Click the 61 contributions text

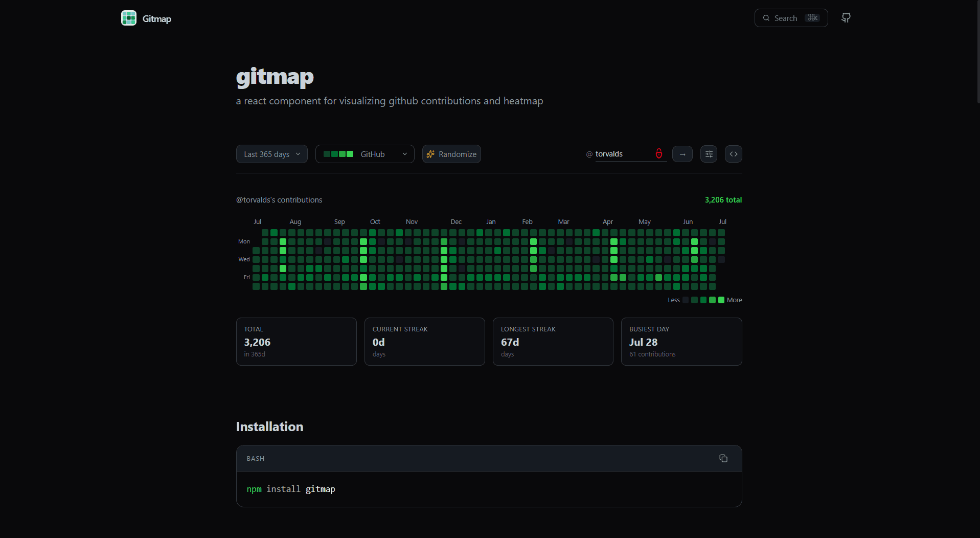click(652, 354)
